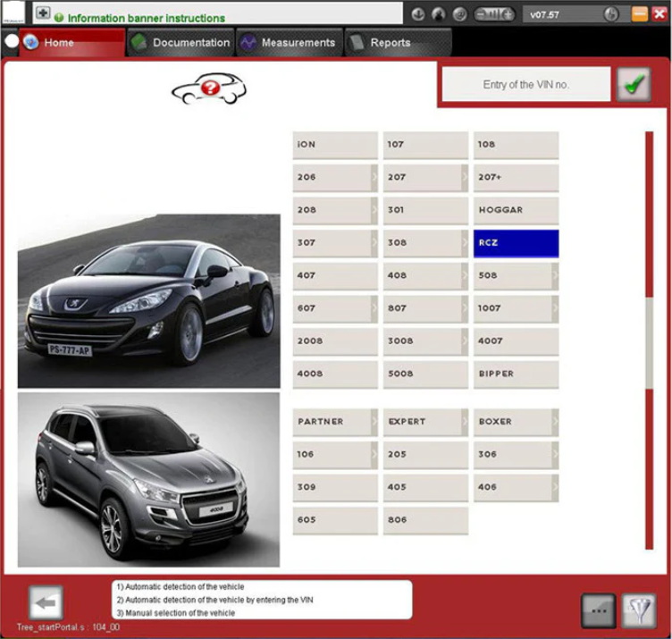
Task: Switch to the Documentation tab
Action: click(181, 43)
